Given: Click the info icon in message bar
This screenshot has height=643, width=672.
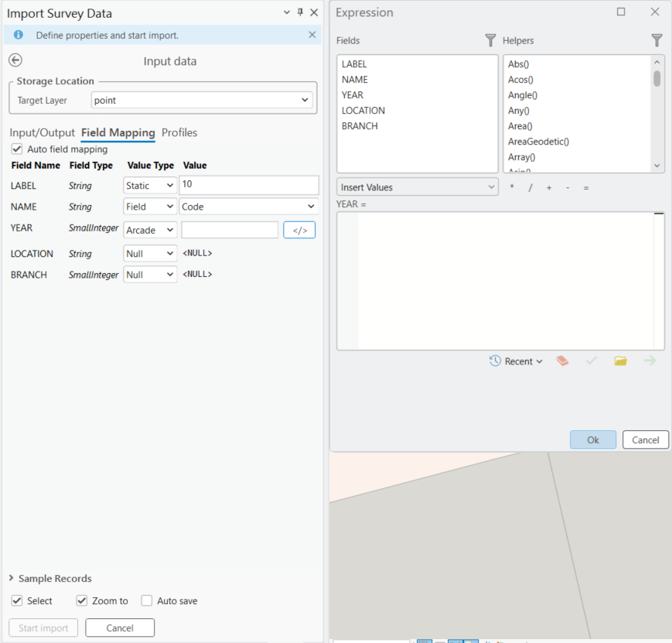Looking at the screenshot, I should [x=19, y=35].
